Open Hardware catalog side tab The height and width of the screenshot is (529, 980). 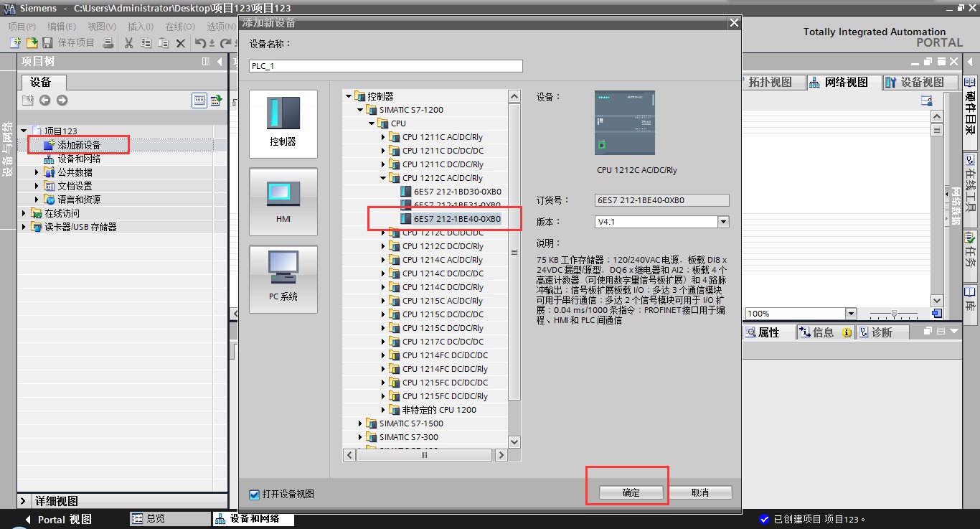[971, 113]
